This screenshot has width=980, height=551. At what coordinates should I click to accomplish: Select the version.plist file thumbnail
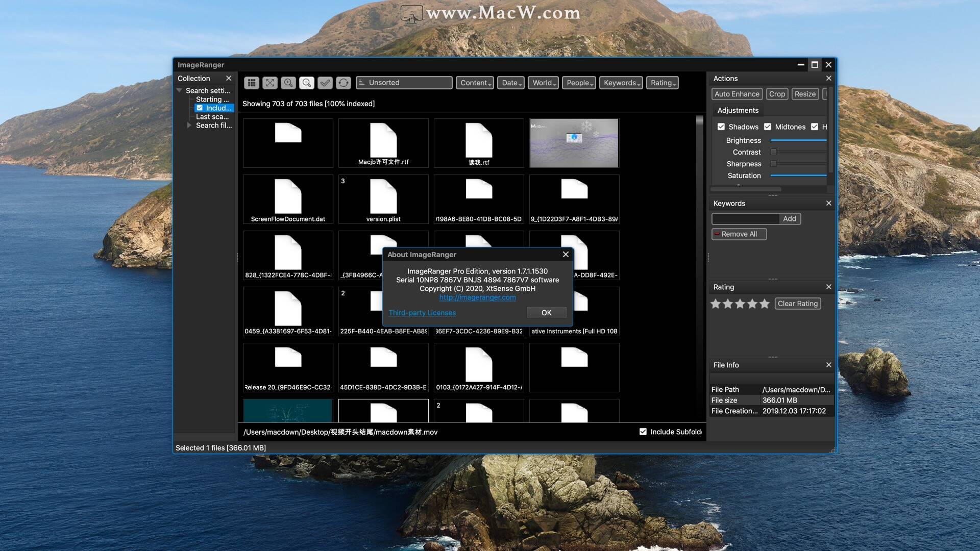coord(383,199)
